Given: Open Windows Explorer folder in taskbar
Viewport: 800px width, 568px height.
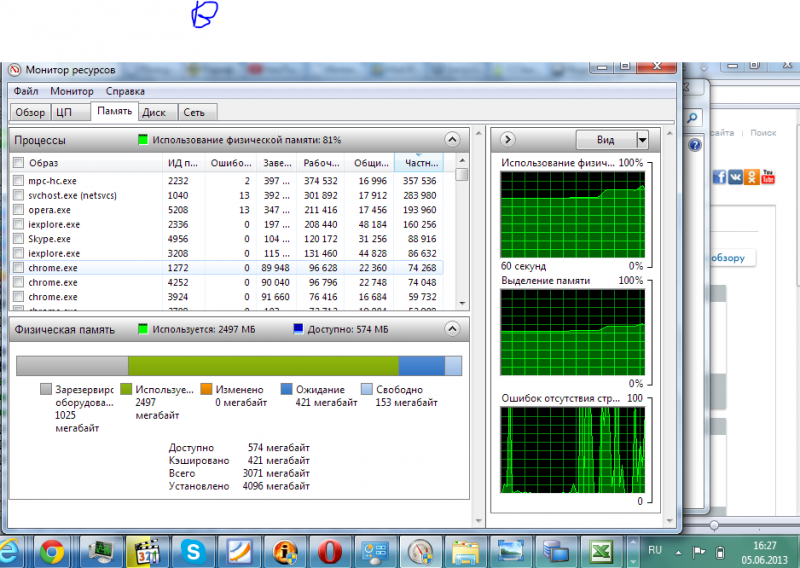Looking at the screenshot, I should [x=466, y=552].
